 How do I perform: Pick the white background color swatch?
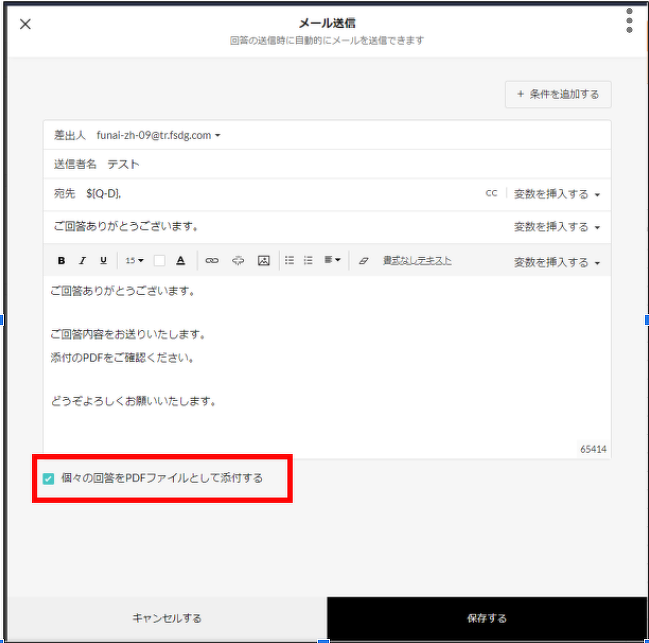(159, 261)
